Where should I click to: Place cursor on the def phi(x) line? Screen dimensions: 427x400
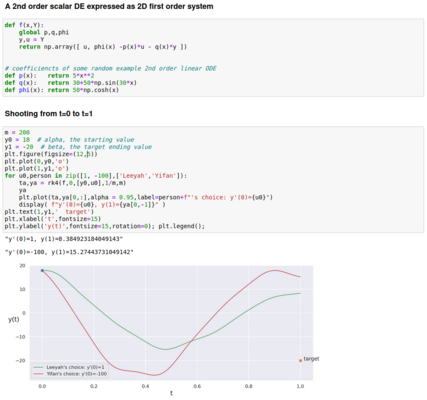(62, 90)
